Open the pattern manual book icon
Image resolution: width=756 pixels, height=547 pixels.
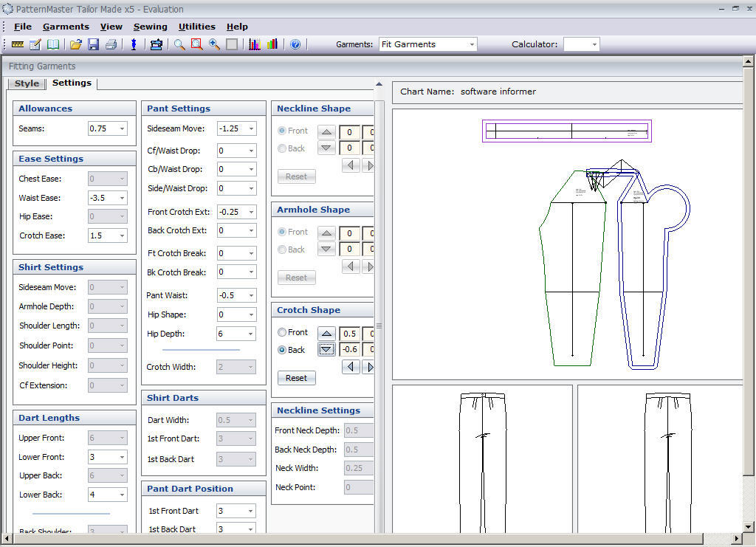pos(52,44)
